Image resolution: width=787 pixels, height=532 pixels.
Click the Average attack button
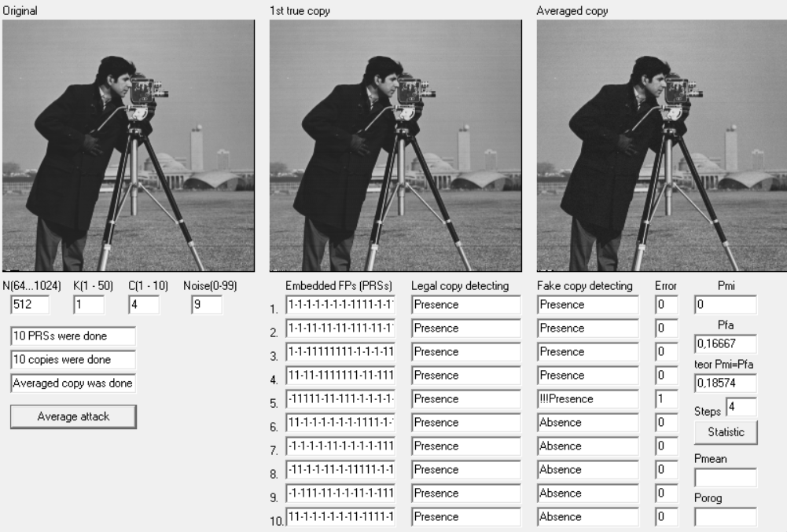pyautogui.click(x=73, y=416)
